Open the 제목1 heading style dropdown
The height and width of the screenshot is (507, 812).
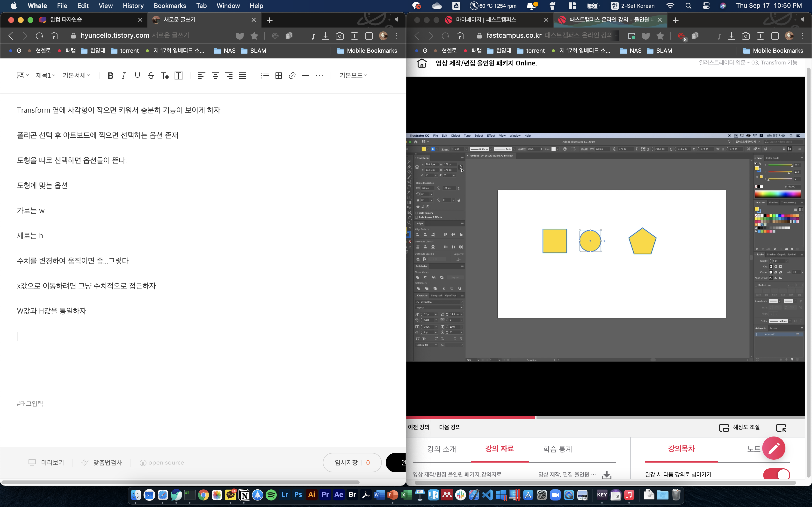click(46, 75)
